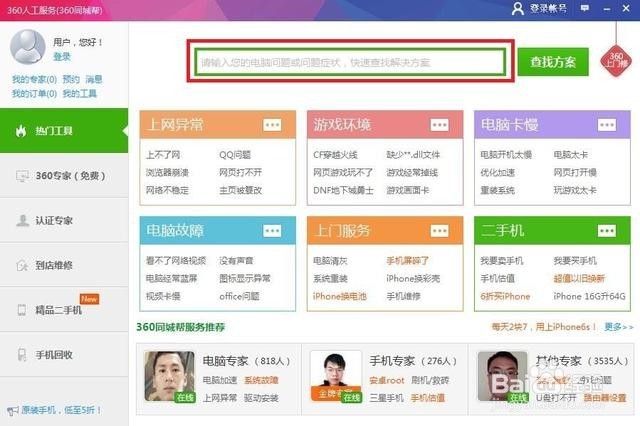This screenshot has width=640, height=426.
Task: Select 上不了网 under 上网异常
Action: (x=163, y=155)
